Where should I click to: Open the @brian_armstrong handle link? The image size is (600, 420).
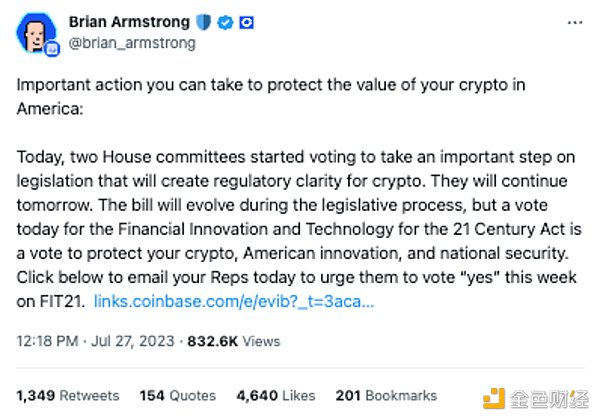pos(132,43)
